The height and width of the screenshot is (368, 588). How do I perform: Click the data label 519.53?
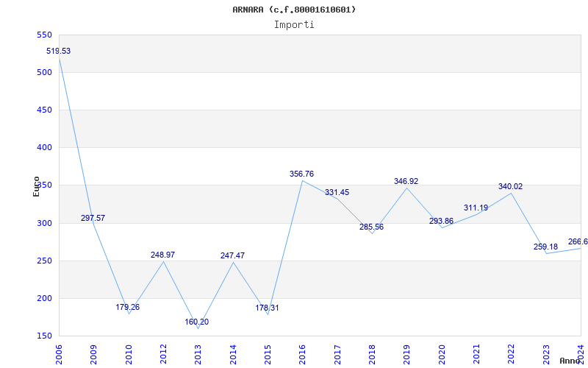[58, 51]
